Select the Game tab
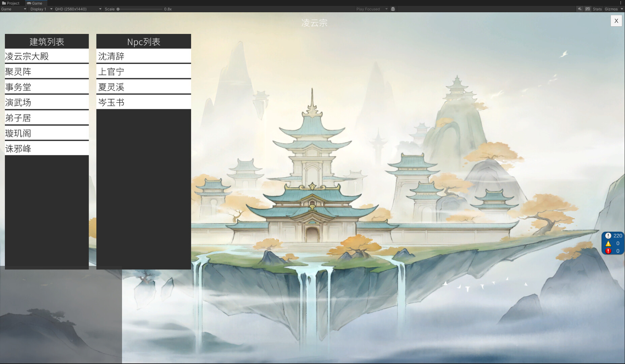 point(34,3)
